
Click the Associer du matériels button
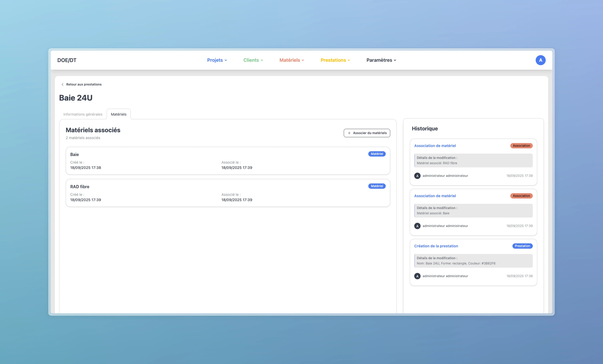click(x=367, y=133)
